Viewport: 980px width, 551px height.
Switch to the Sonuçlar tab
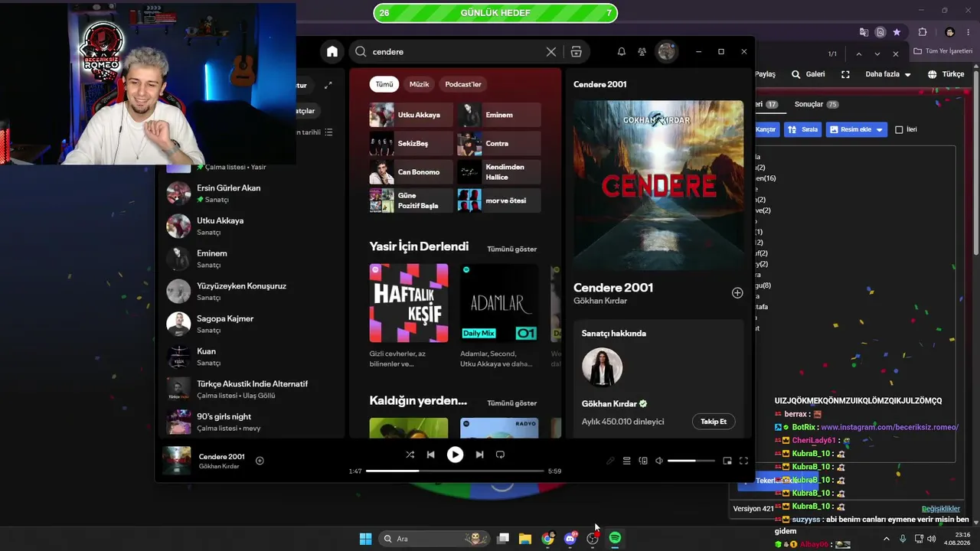(x=816, y=104)
